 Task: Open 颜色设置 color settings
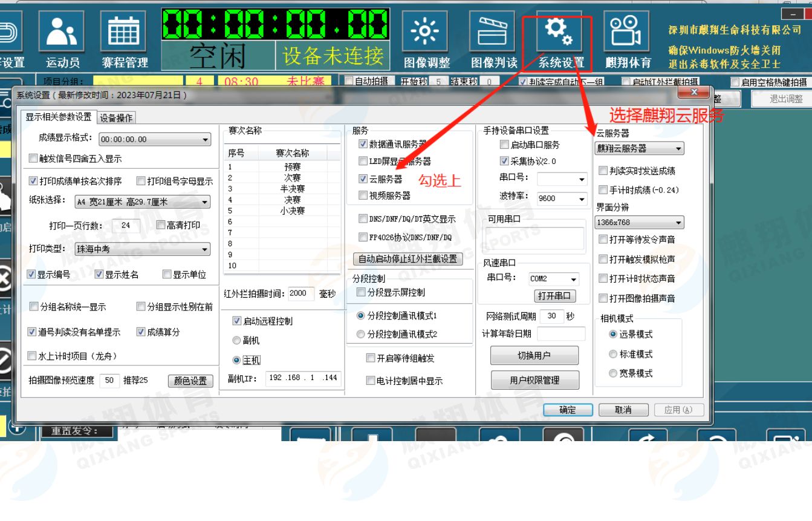190,381
